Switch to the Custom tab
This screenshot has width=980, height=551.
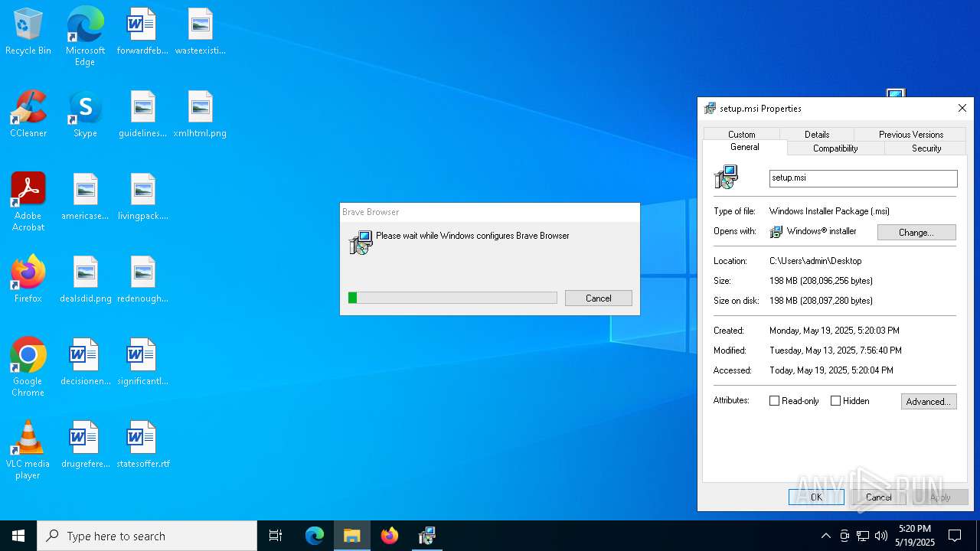[x=742, y=134]
